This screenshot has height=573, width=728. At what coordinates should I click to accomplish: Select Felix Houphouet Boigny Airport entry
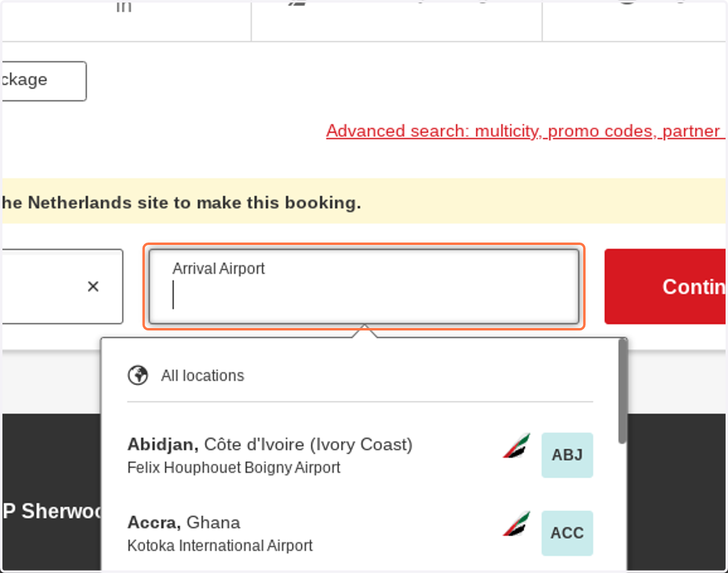point(234,468)
